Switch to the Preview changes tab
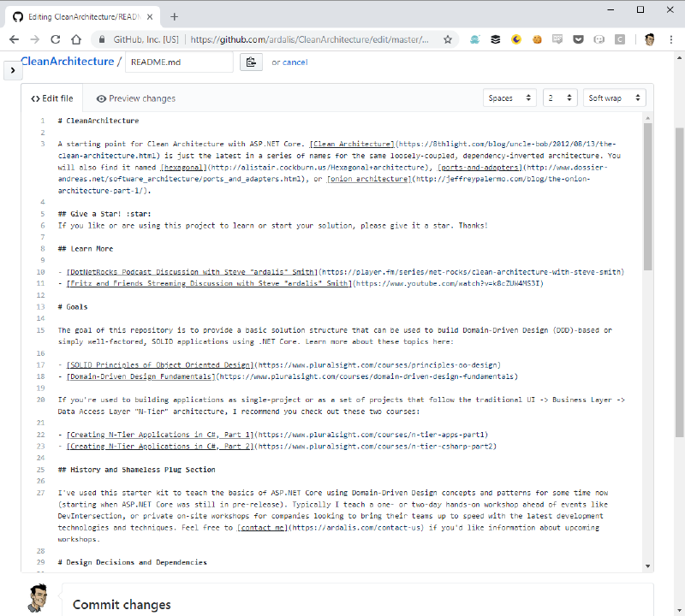 pos(136,98)
